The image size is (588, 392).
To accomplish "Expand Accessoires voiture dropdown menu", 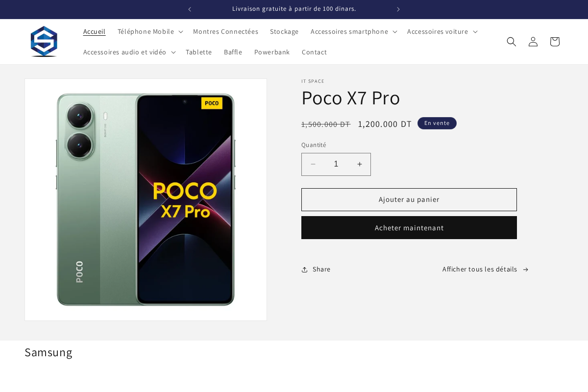I will (x=441, y=31).
